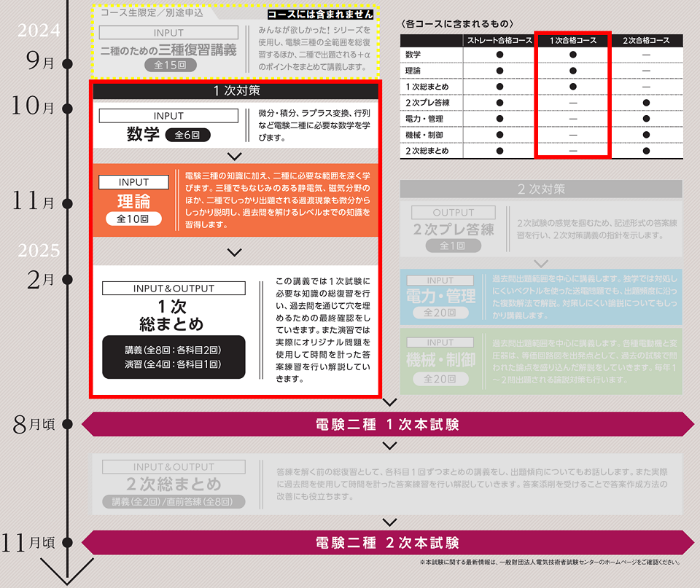
Task: Click the 電験二種 2次本試験 banner
Action: 387,543
